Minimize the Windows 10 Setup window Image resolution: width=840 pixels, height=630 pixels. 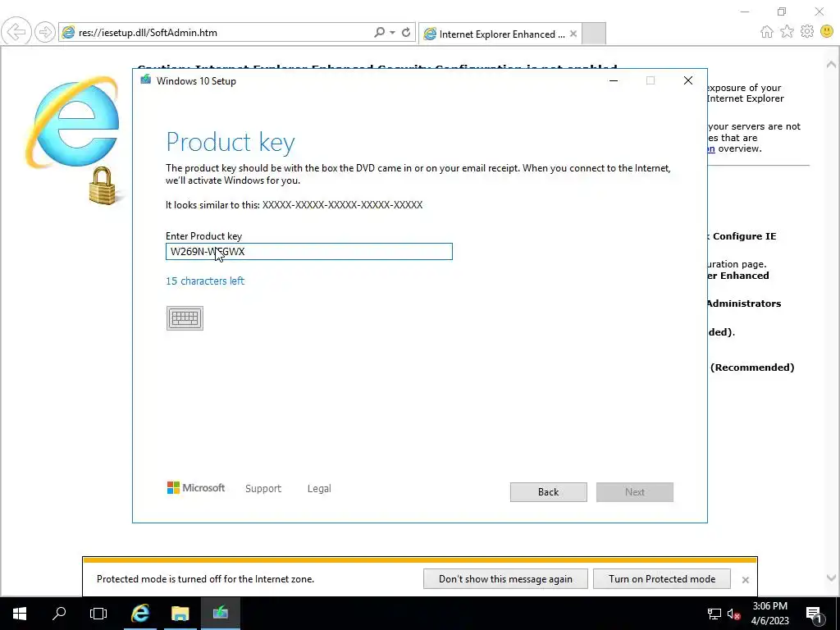[x=614, y=80]
